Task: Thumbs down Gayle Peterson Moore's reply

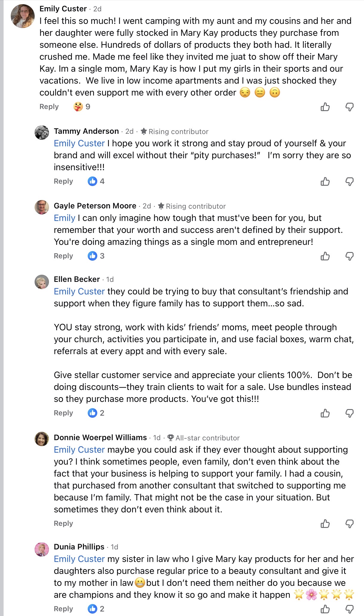Action: point(349,256)
